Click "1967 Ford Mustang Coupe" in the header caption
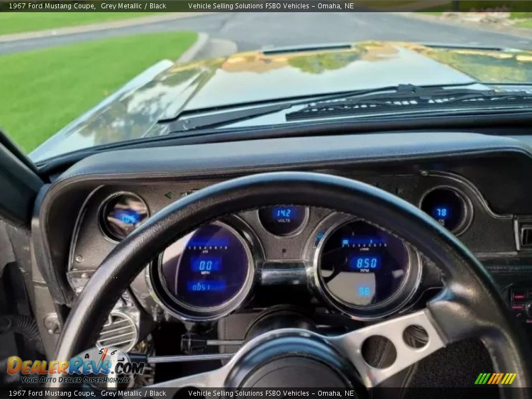This screenshot has height=399, width=532. click(52, 6)
